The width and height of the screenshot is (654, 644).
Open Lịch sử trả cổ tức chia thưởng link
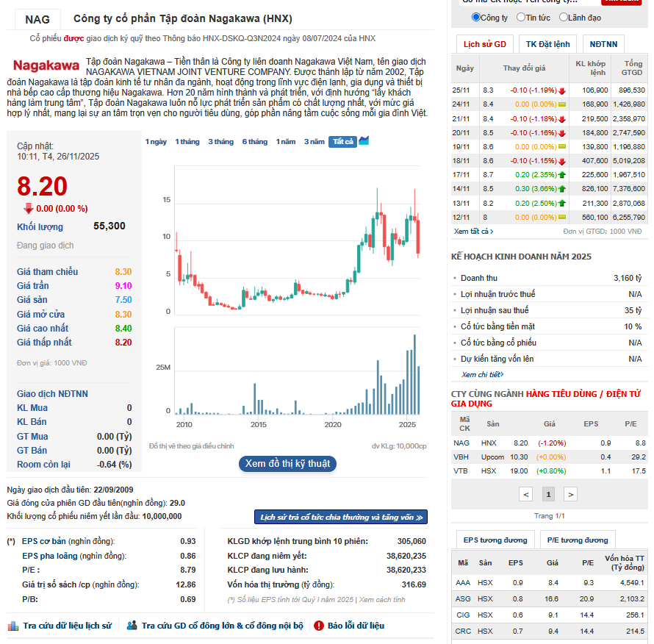(341, 517)
